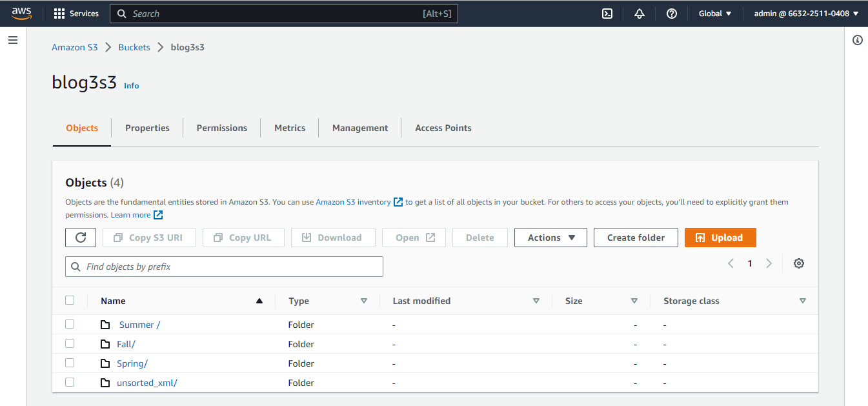Open the notifications bell
The width and height of the screenshot is (868, 406).
click(x=640, y=14)
